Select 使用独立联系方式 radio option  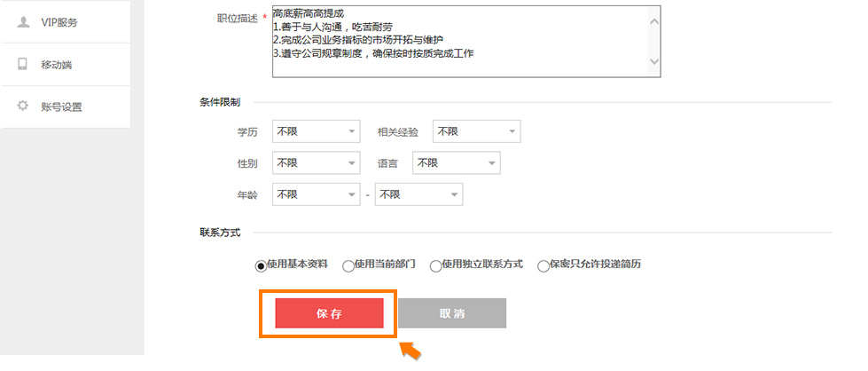tap(435, 266)
